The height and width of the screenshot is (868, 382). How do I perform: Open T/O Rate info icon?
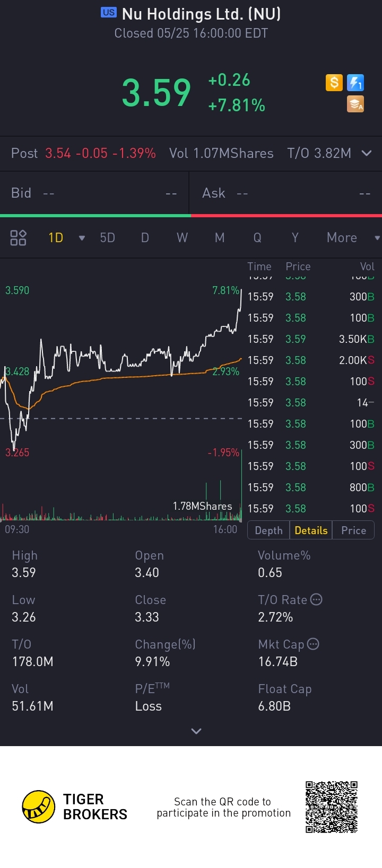tap(316, 600)
